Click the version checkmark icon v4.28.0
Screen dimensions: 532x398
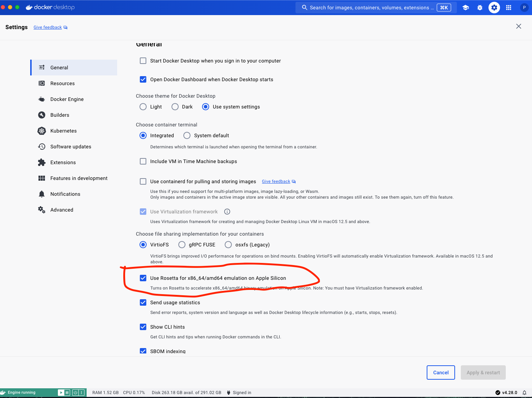[498, 393]
